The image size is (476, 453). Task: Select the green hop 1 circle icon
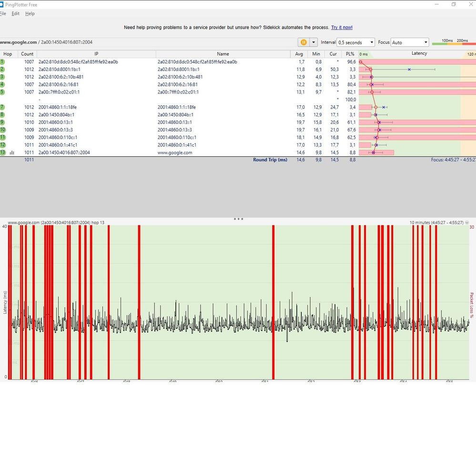[x=2, y=62]
